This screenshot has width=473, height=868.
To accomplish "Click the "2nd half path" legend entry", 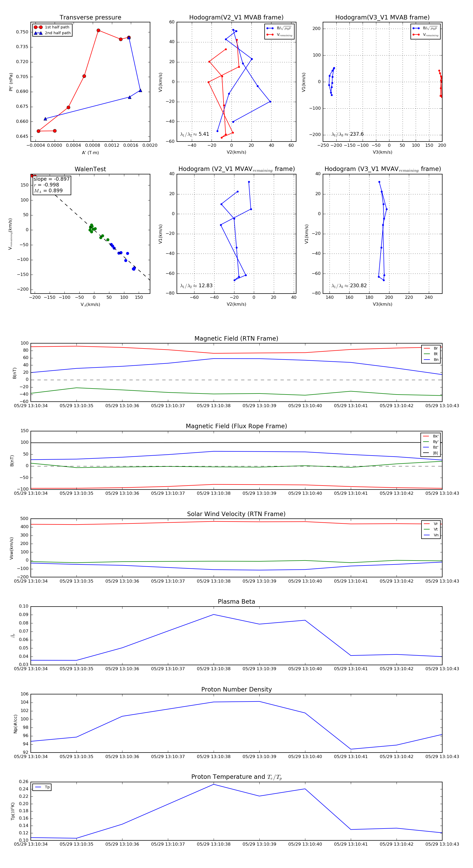I will coord(52,33).
